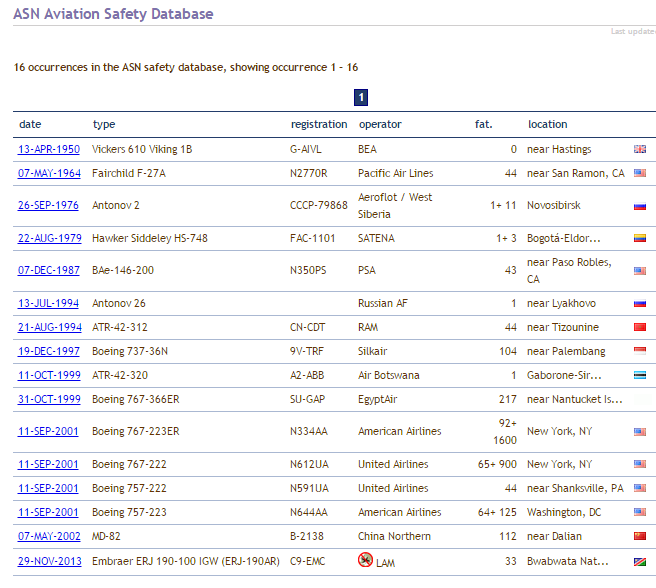
Task: Click the CN-CDT registration cell
Action: point(307,327)
